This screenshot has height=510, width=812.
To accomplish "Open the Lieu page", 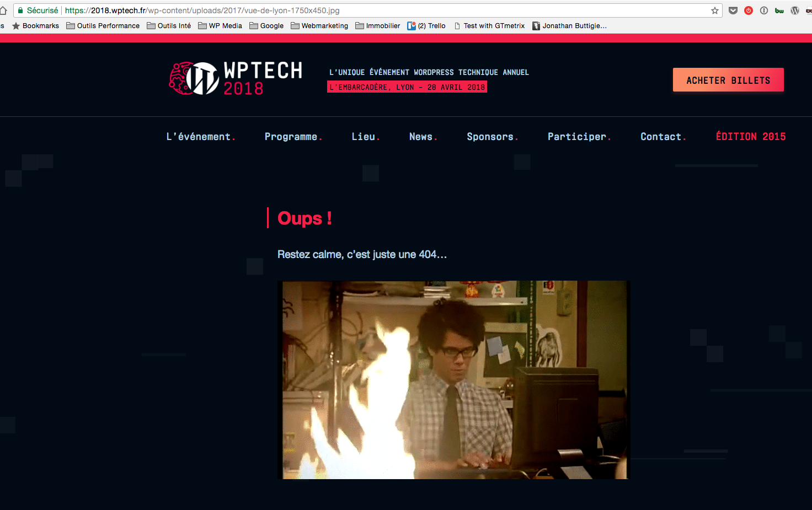I will (366, 137).
